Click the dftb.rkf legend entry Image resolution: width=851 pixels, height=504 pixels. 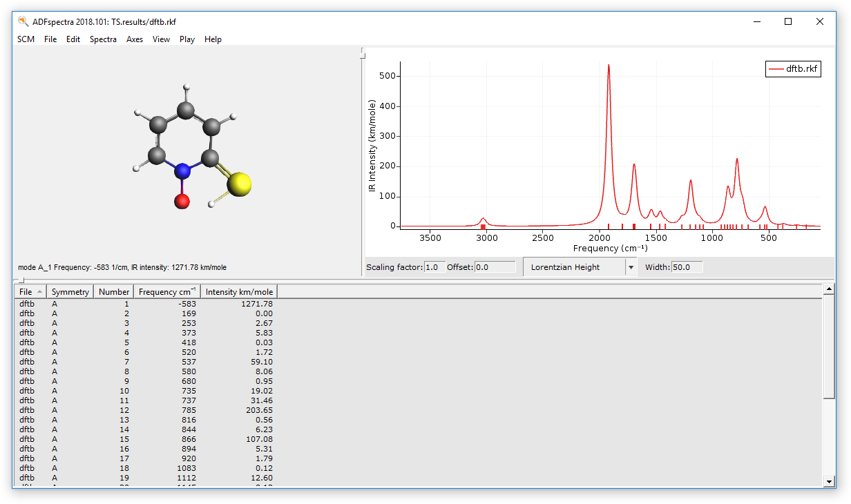[793, 69]
